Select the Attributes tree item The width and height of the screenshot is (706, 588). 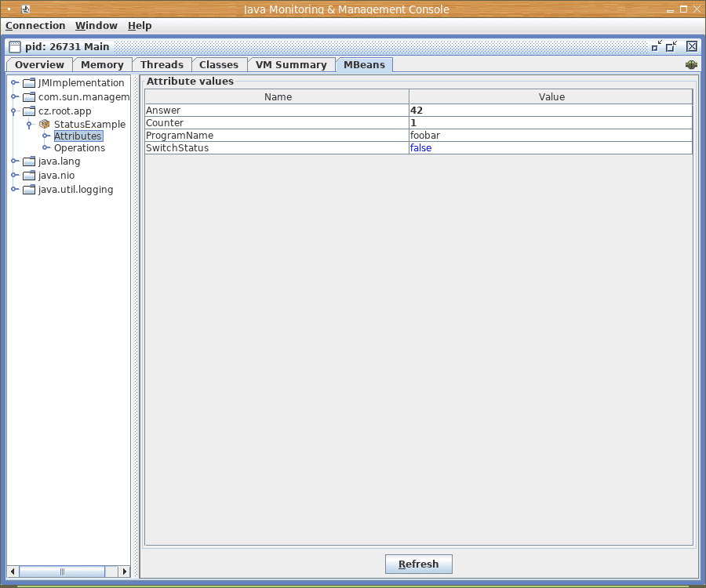click(x=78, y=136)
